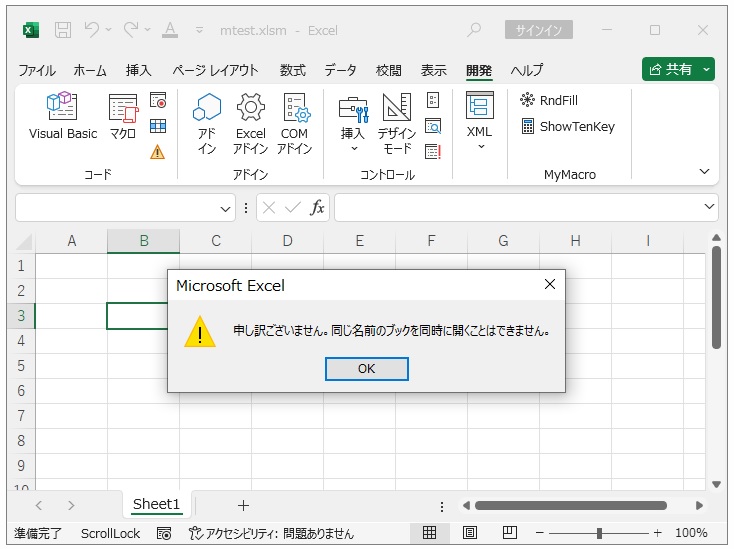Select row 5 header
The image size is (734, 549).
point(21,366)
